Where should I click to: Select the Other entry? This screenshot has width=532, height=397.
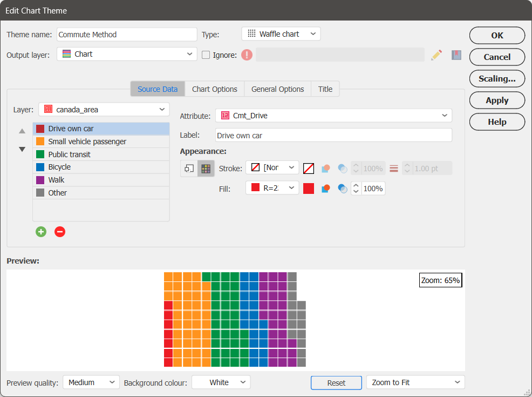pyautogui.click(x=101, y=193)
